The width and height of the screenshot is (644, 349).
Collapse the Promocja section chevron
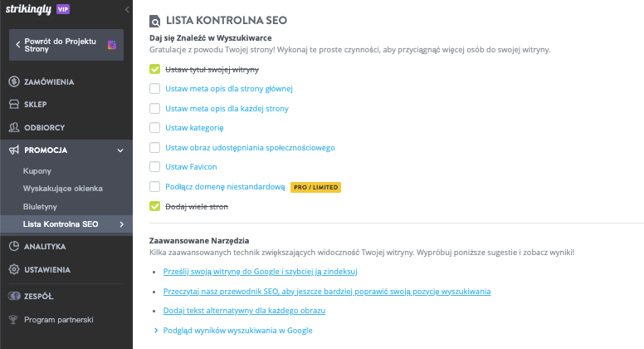click(120, 150)
